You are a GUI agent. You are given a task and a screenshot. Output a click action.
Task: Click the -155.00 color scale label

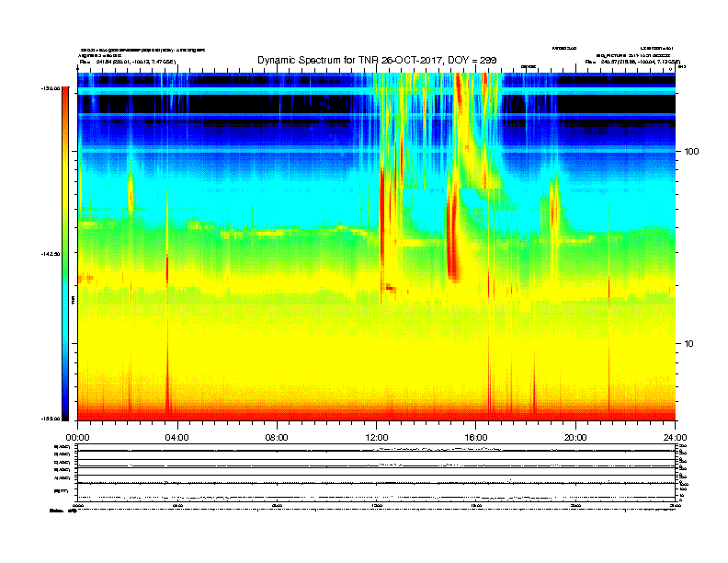pyautogui.click(x=51, y=419)
